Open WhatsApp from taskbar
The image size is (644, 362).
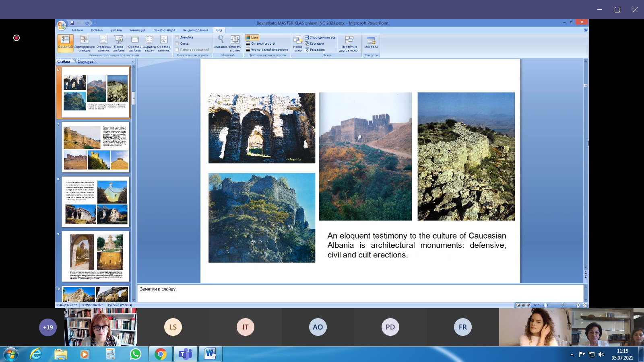(135, 354)
